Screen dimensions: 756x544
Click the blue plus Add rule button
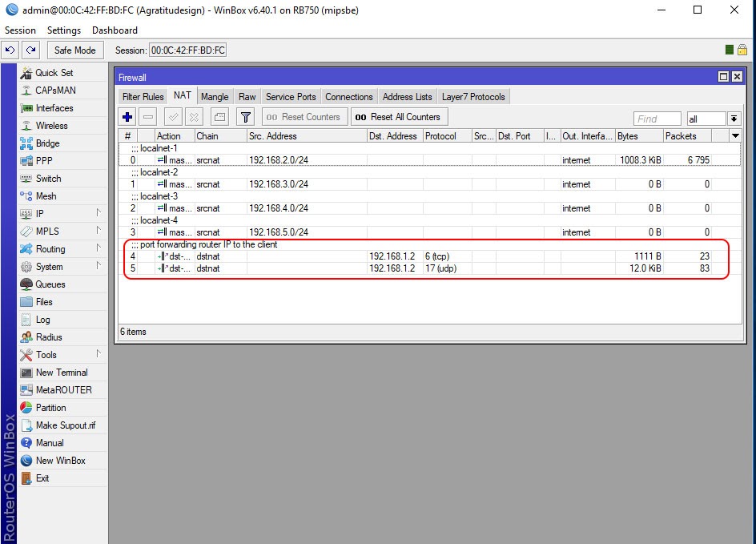click(127, 117)
